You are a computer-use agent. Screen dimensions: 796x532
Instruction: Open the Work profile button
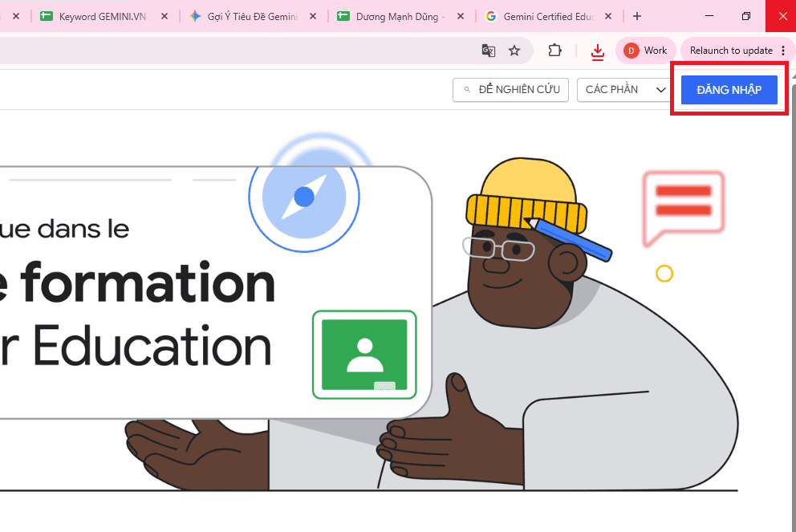[x=645, y=51]
